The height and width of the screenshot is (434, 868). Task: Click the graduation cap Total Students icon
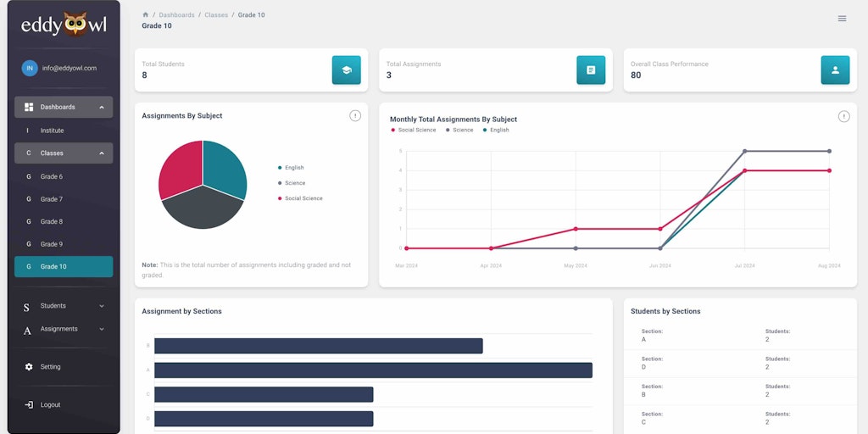click(x=347, y=70)
